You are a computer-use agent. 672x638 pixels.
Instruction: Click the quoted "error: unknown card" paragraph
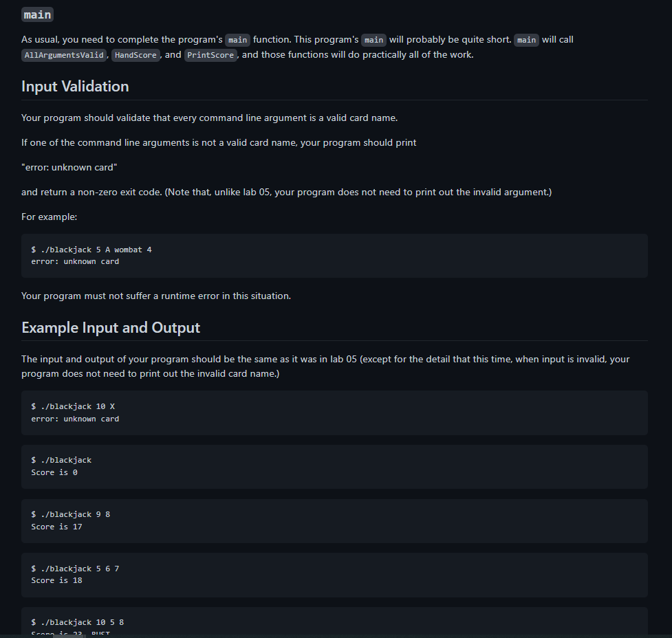point(69,168)
